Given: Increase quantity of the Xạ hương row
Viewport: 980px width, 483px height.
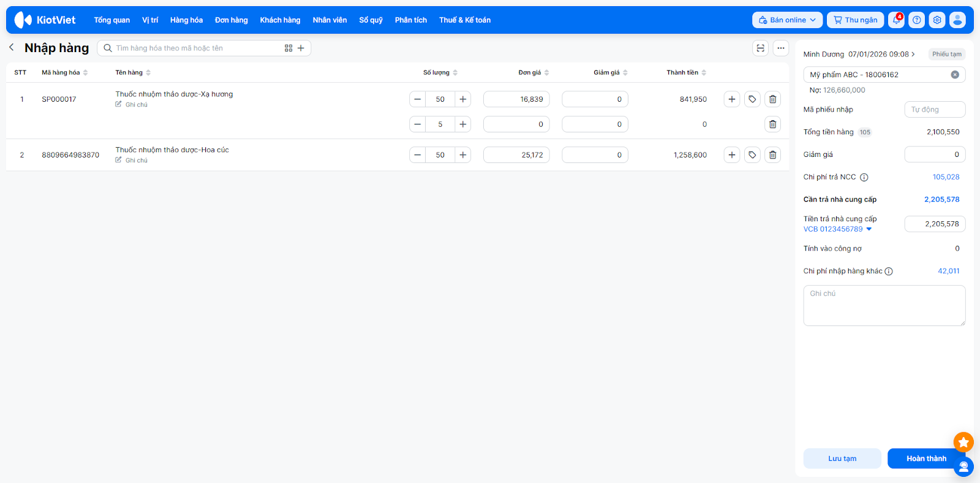Looking at the screenshot, I should [x=463, y=99].
